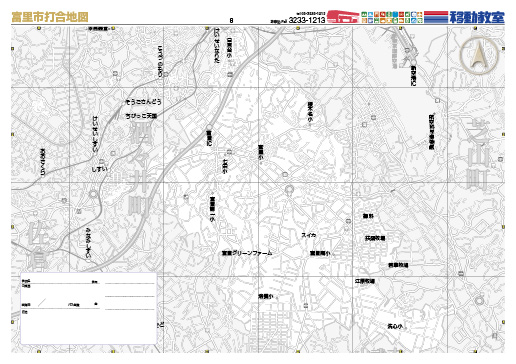
Task: Click the みなみしすい station label
Action: coord(88,243)
